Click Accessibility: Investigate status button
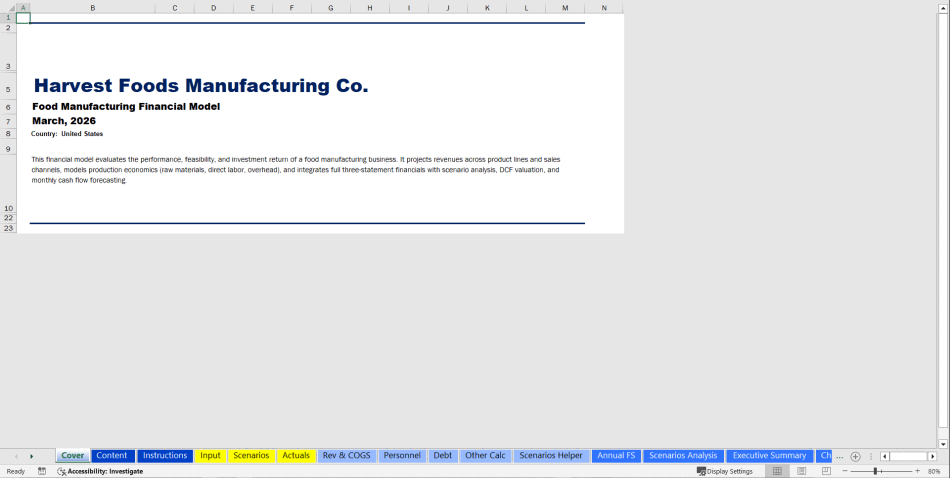950x478 pixels. tap(100, 471)
